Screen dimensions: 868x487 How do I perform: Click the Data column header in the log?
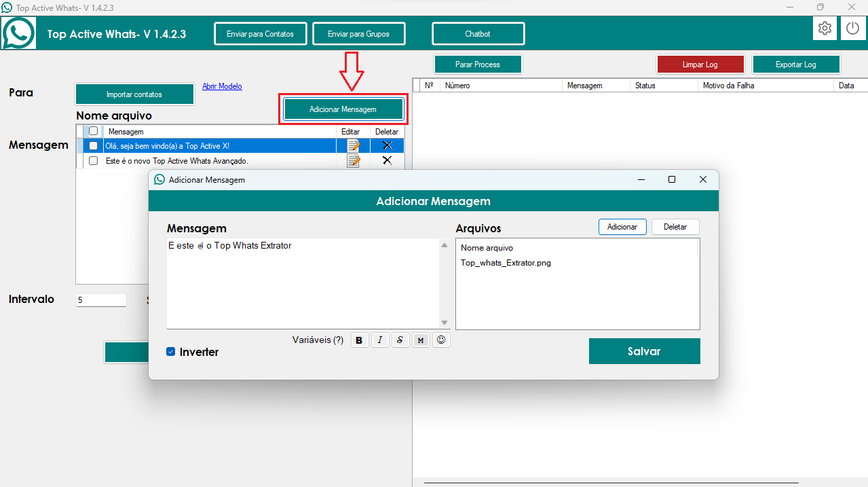850,86
